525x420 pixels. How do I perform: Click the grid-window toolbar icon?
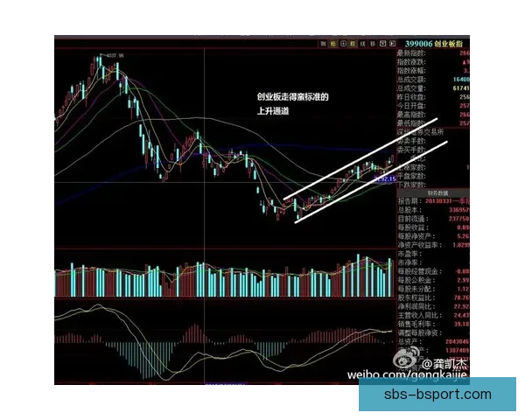[343, 44]
